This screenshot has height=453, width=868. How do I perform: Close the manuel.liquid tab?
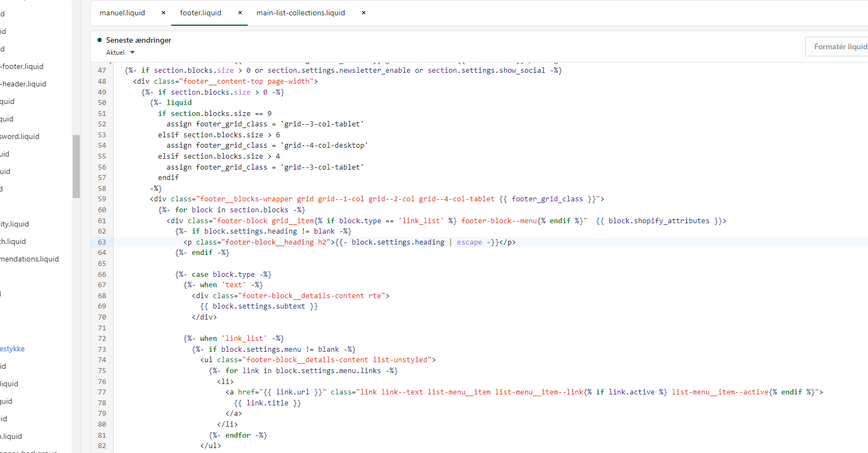coord(164,13)
